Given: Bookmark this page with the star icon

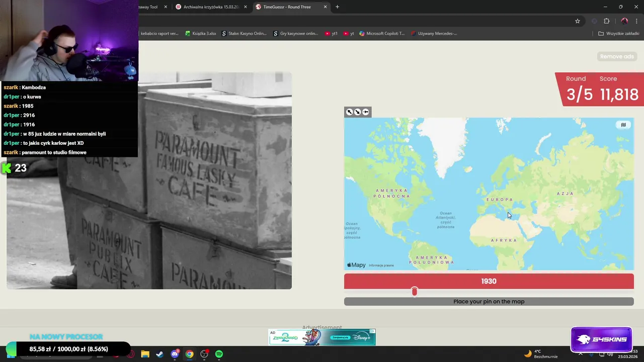Looking at the screenshot, I should point(578,21).
